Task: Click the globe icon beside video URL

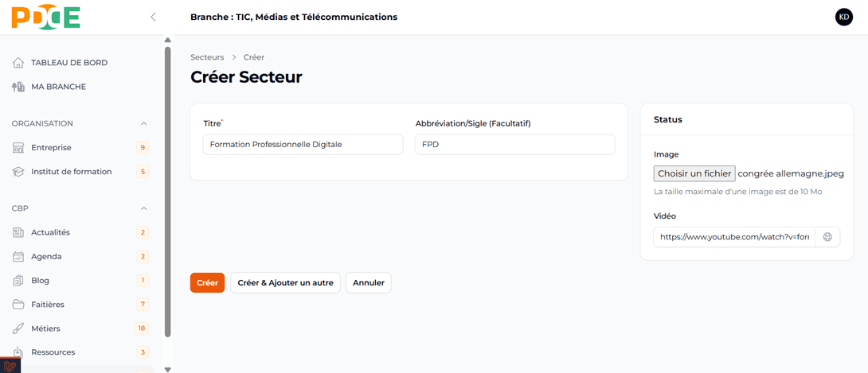Action: 827,237
